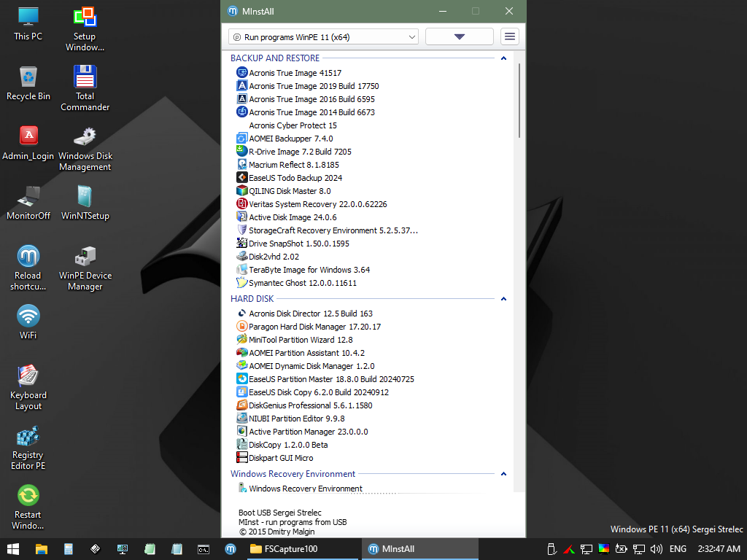This screenshot has width=747, height=560.
Task: Select AOMEI Partition Assistant 10.4.2
Action: tap(301, 353)
